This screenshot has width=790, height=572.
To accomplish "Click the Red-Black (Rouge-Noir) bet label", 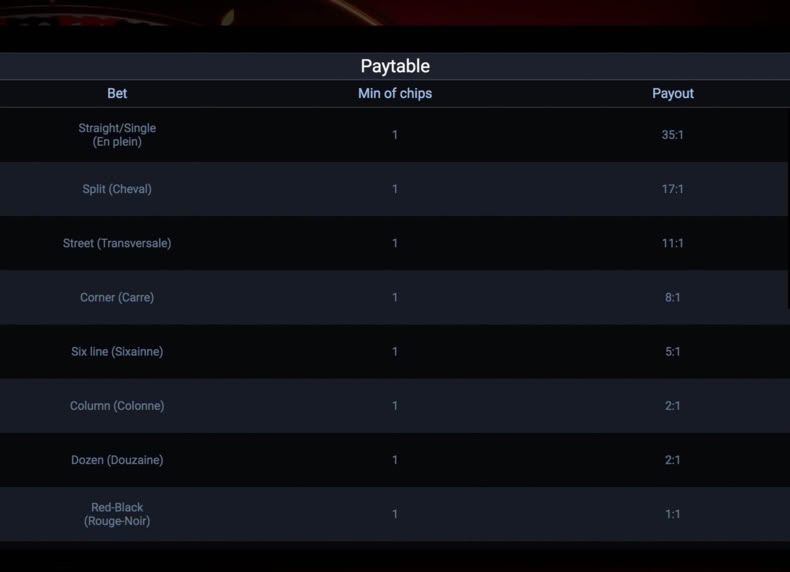I will click(117, 514).
